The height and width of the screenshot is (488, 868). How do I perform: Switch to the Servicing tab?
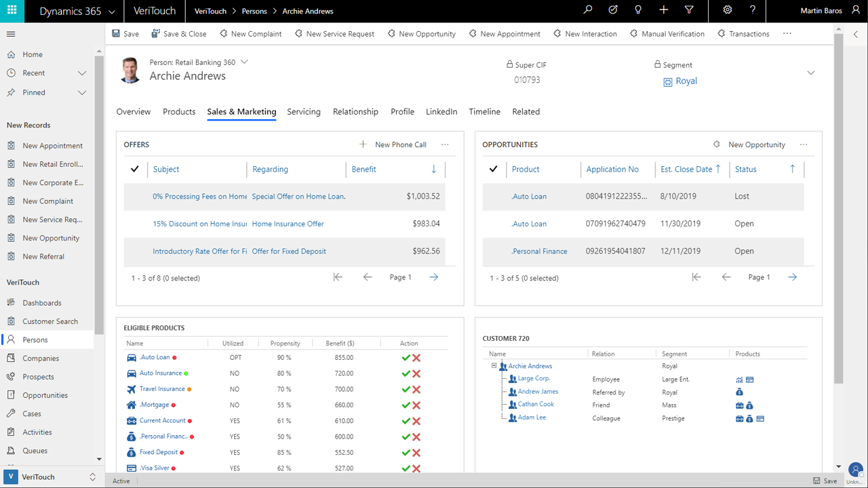tap(304, 112)
